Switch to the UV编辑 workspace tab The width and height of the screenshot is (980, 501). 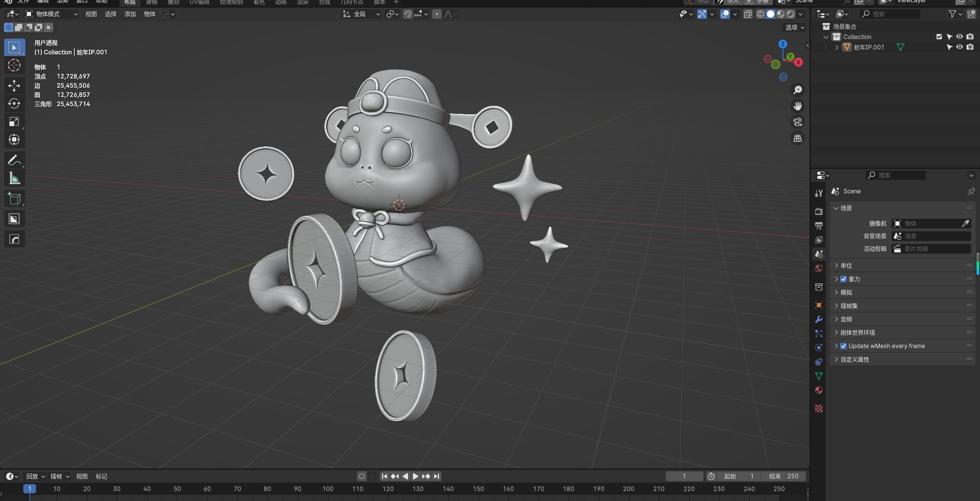[199, 2]
